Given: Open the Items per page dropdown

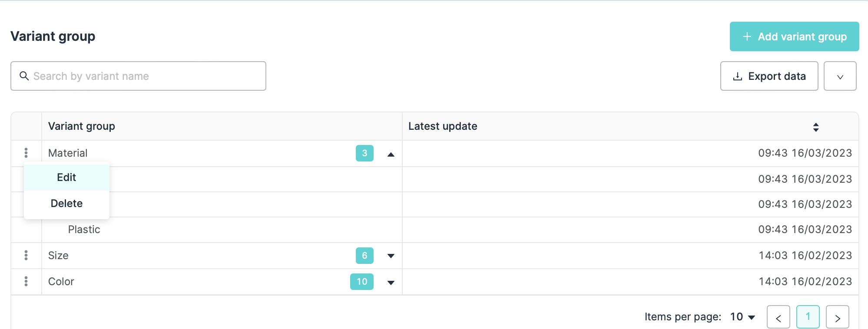Looking at the screenshot, I should pyautogui.click(x=743, y=317).
